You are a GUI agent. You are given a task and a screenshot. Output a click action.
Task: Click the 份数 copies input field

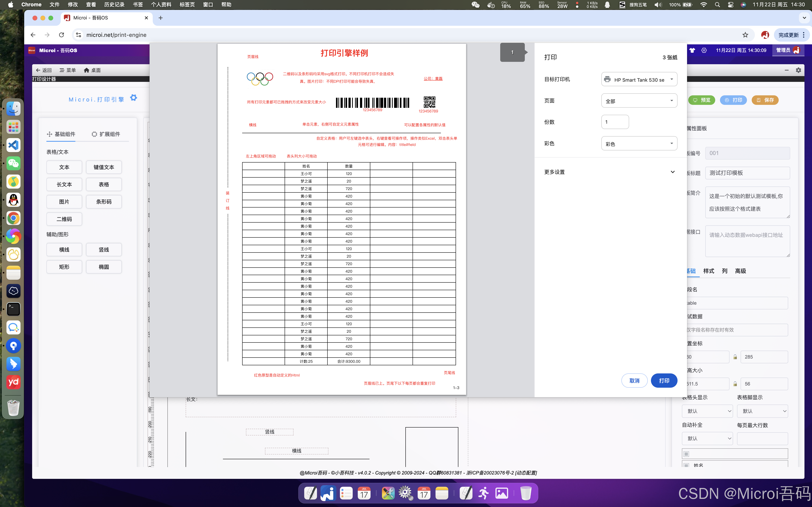(615, 122)
